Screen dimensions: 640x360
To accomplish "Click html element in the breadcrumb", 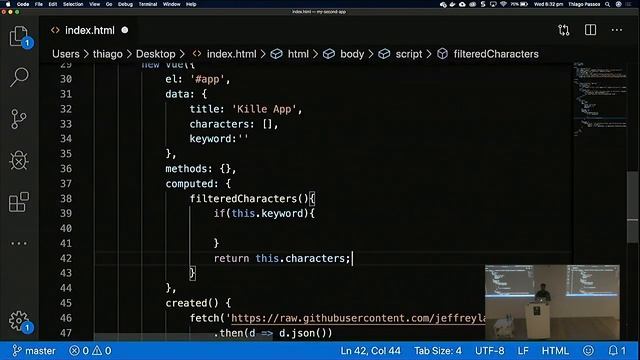I will coord(298,54).
